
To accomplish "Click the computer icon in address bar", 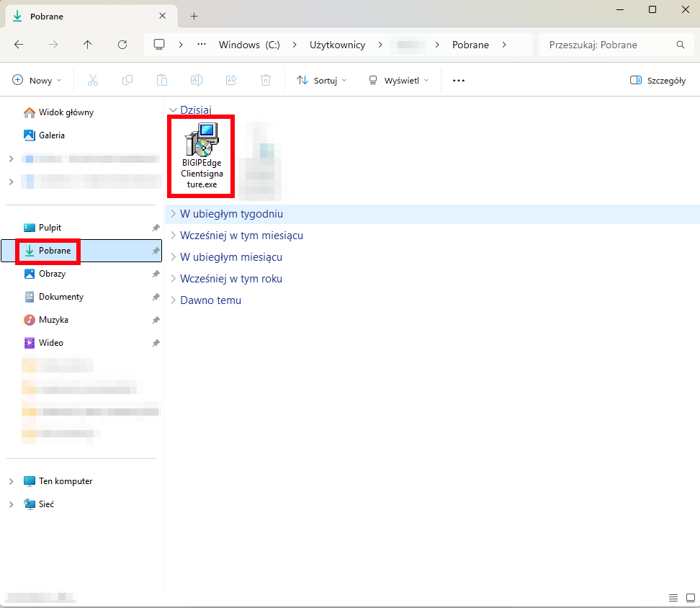I will tap(159, 45).
